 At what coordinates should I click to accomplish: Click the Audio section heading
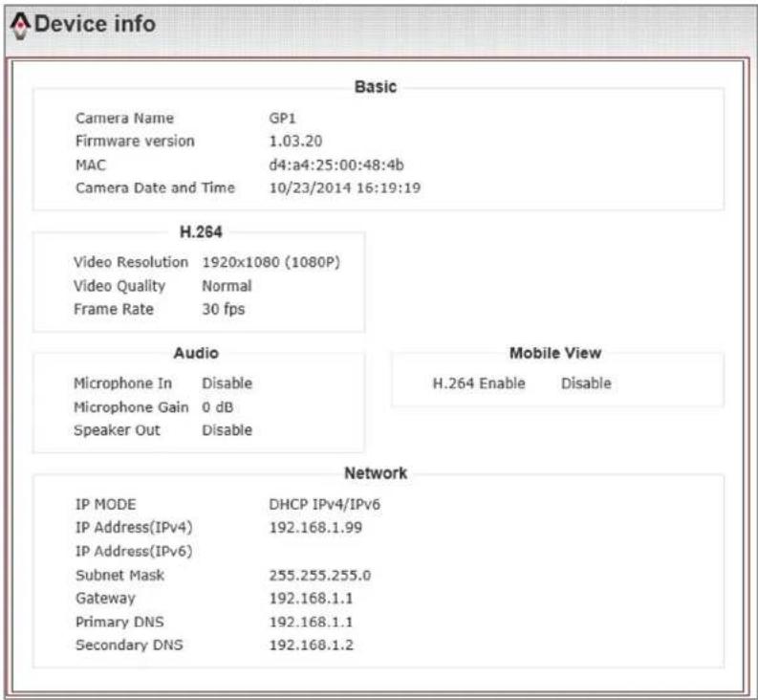196,353
